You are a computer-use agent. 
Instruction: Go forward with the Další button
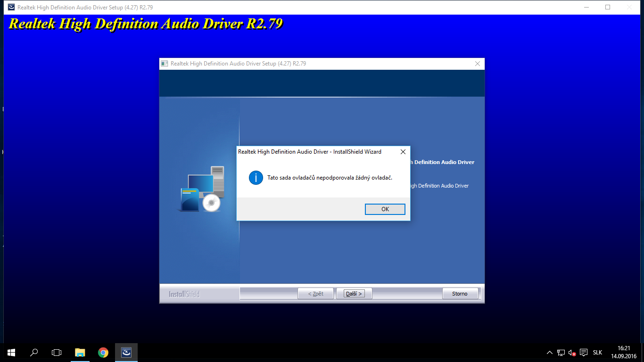point(354,294)
